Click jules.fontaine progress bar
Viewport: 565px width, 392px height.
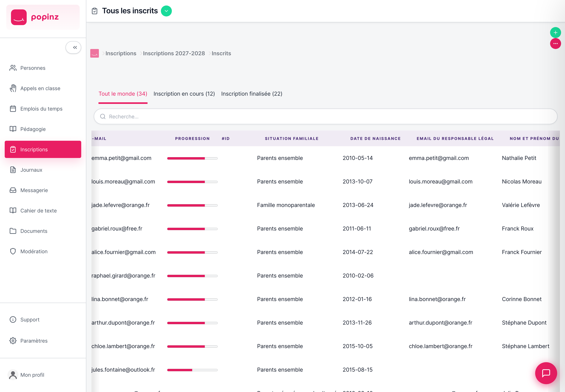192,370
